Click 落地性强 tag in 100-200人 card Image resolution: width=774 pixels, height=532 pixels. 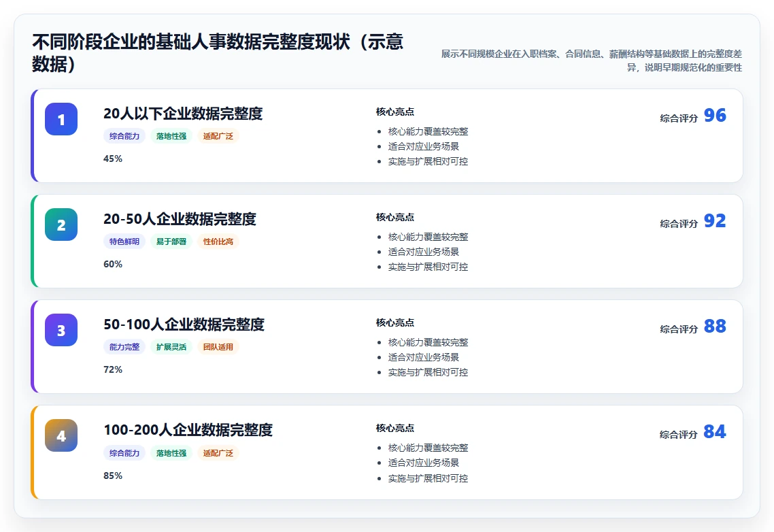point(171,453)
